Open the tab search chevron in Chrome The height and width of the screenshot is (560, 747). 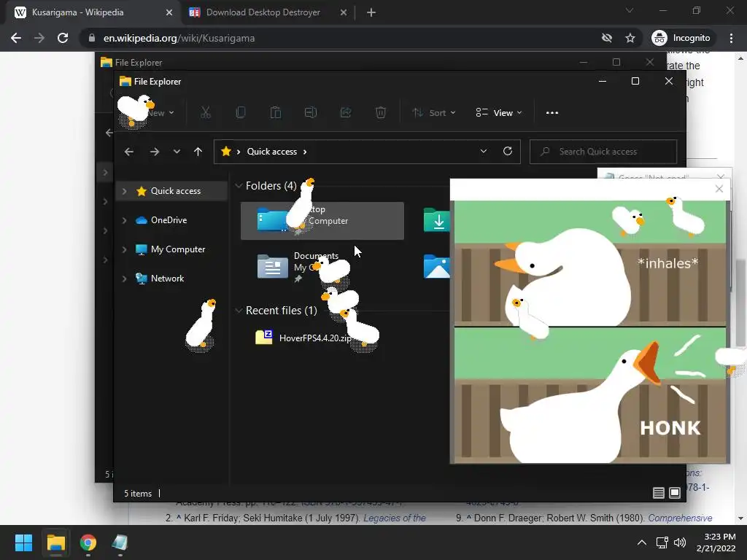pyautogui.click(x=630, y=10)
